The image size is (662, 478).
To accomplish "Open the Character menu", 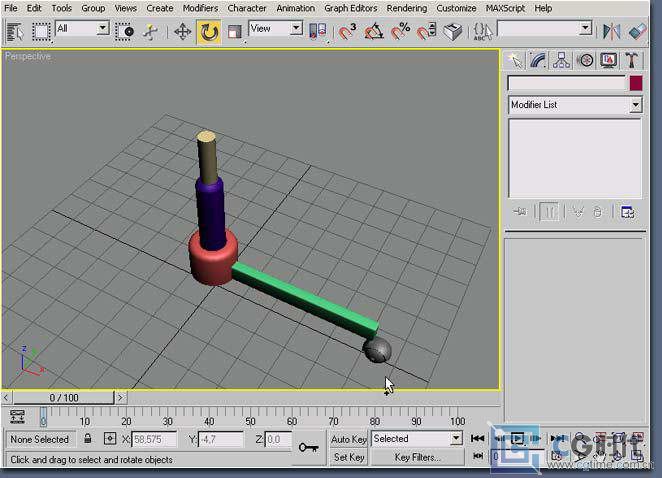I will pyautogui.click(x=247, y=8).
